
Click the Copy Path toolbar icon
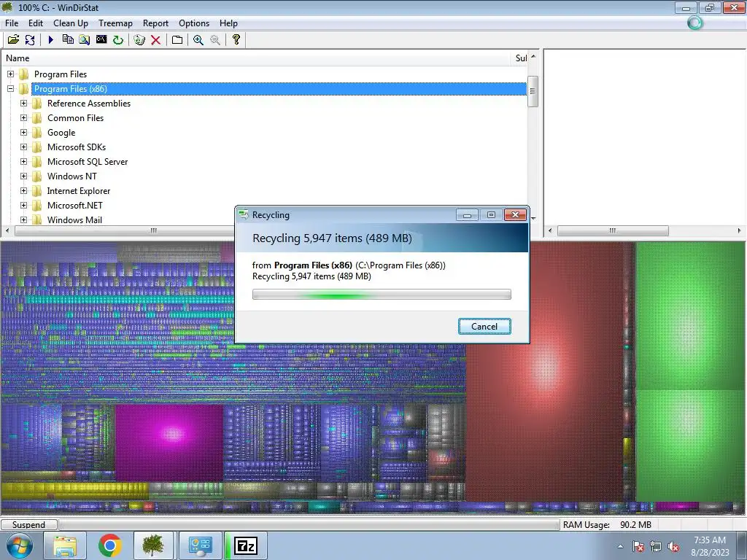[x=68, y=39]
